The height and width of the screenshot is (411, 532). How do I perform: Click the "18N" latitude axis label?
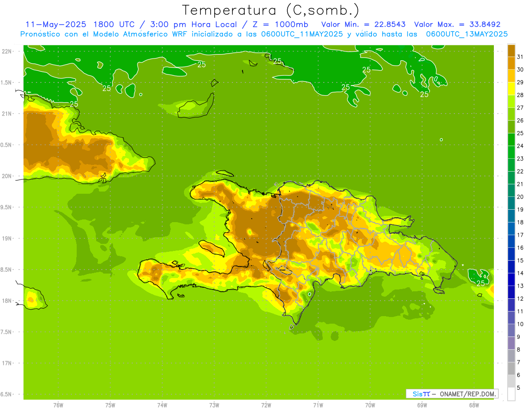pyautogui.click(x=7, y=301)
